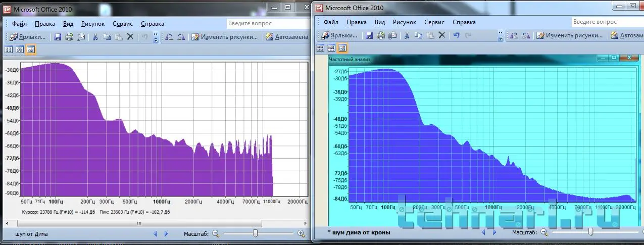Rotate the picture left in the left window

(168, 37)
